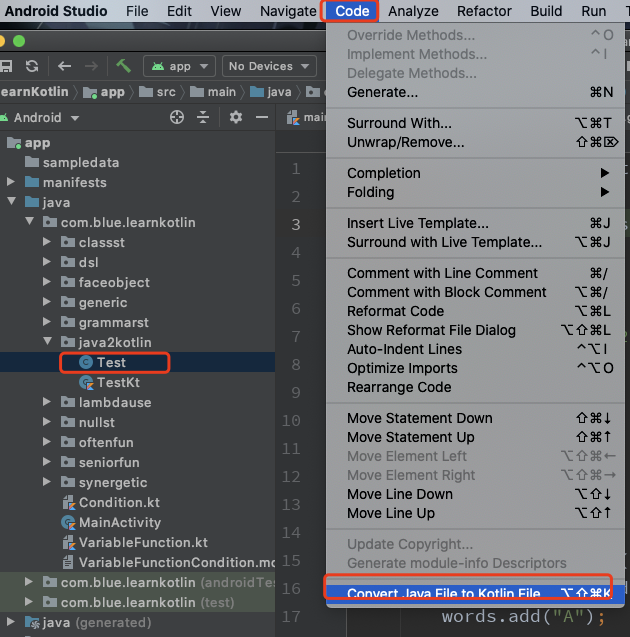Viewport: 630px width, 637px height.
Task: Collapse the java folder
Action: [x=11, y=201]
